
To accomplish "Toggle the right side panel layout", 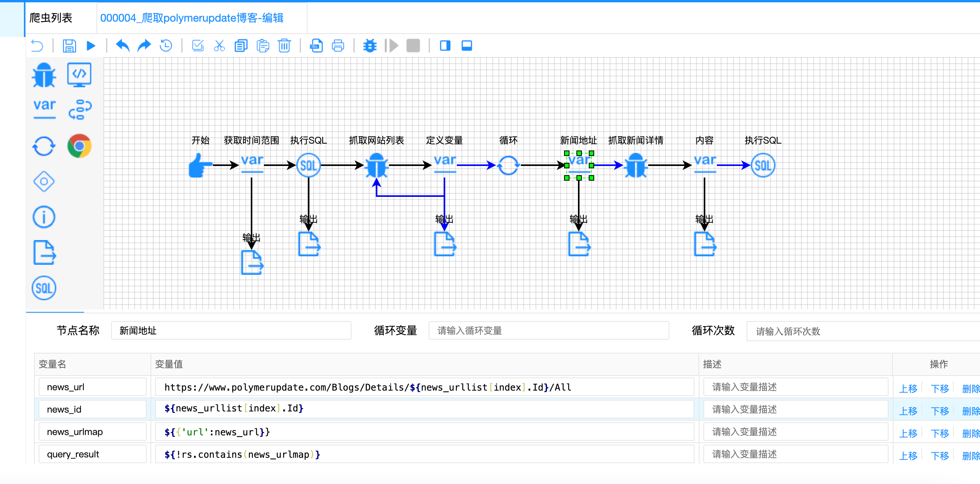I will (x=445, y=46).
